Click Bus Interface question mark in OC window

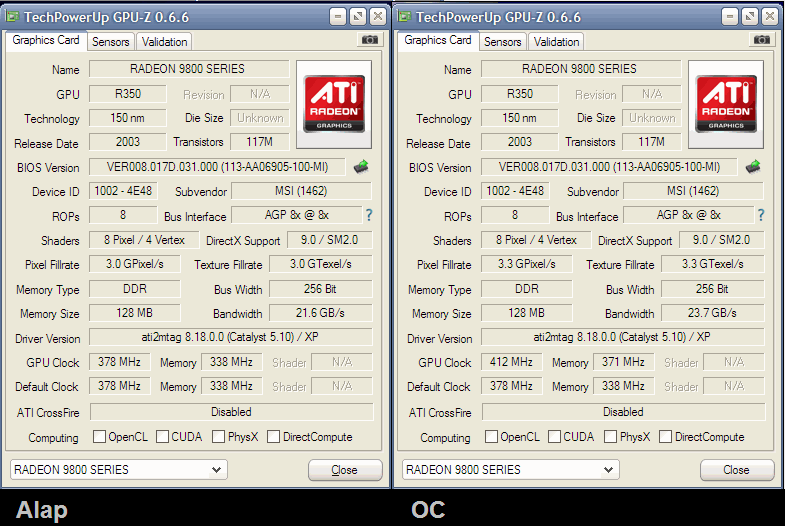tap(761, 215)
